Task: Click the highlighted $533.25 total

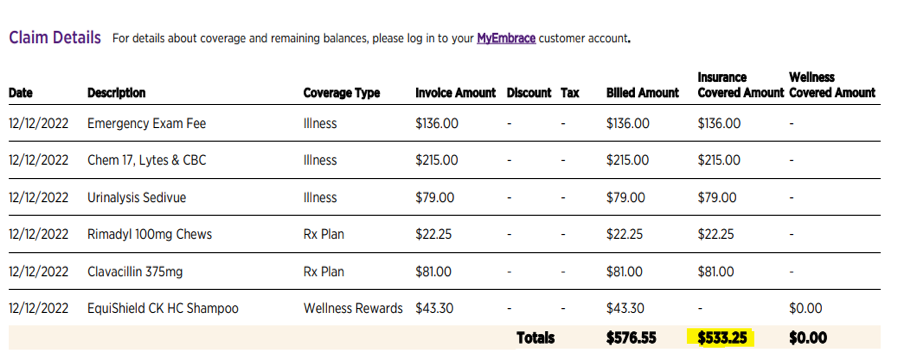Action: point(722,338)
